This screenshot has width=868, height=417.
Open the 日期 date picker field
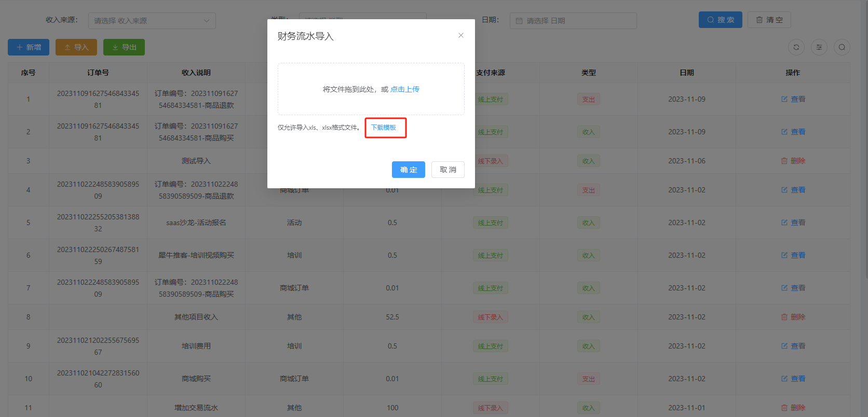coord(573,21)
